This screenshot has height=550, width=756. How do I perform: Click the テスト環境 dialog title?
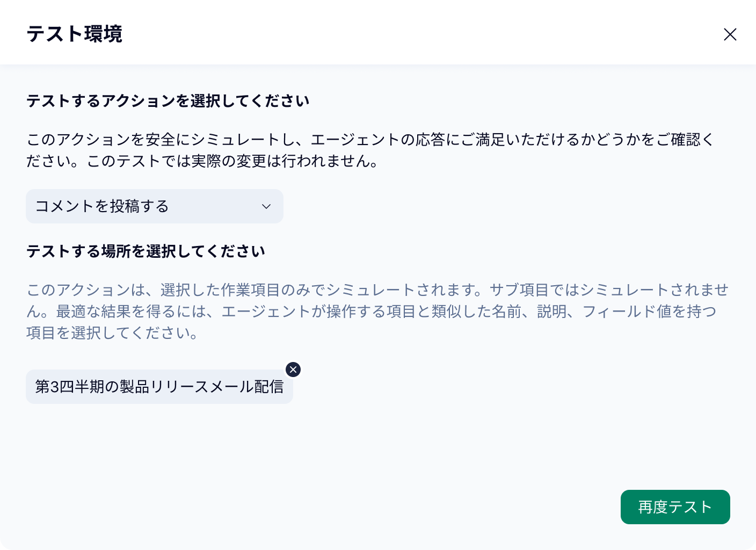[x=75, y=34]
